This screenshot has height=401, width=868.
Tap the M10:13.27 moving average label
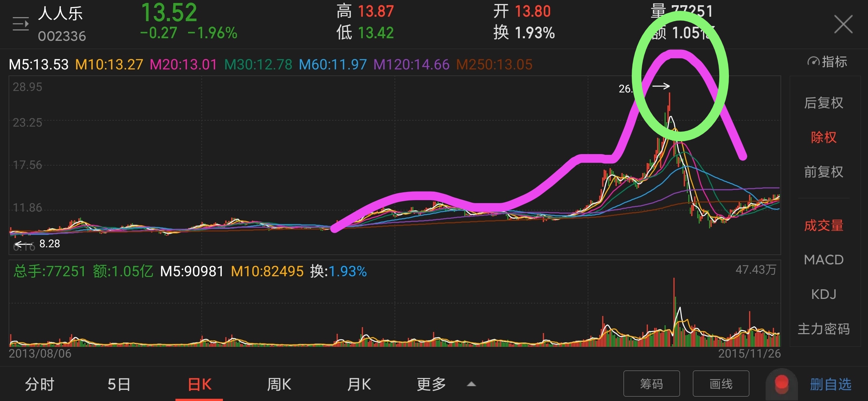109,65
